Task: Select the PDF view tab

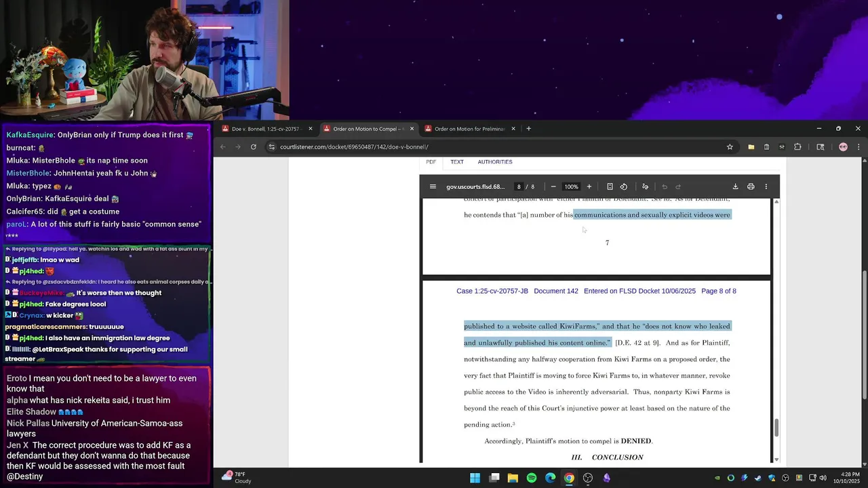Action: pos(431,162)
